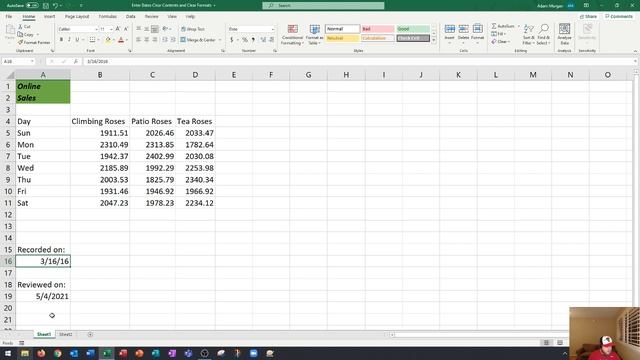Apply the red Font Color
This screenshot has width=640, height=360.
click(x=121, y=40)
